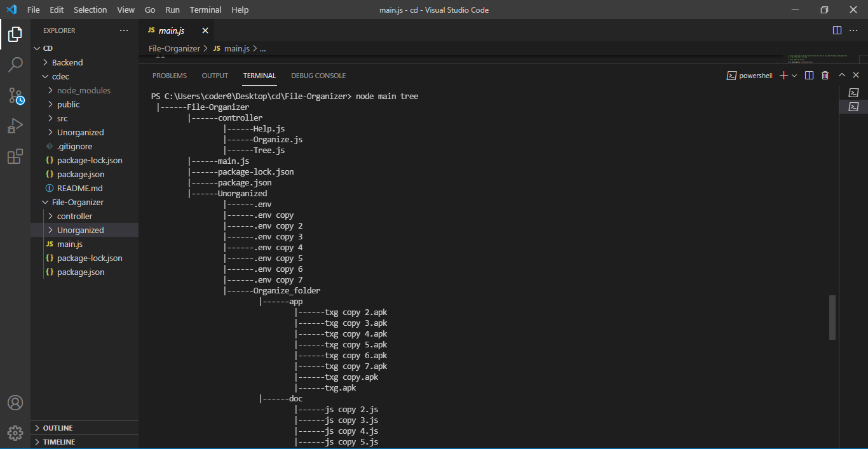868x449 pixels.
Task: Split the terminal using the split icon
Action: click(808, 75)
